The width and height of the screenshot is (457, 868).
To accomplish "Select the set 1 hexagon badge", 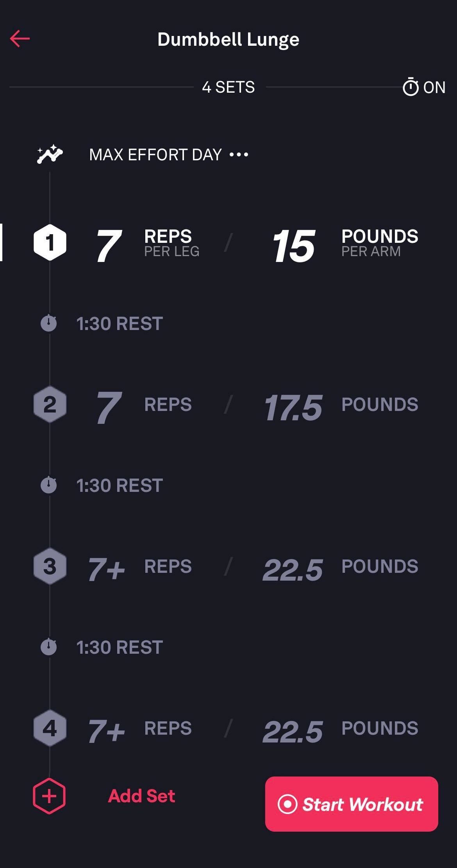I will (50, 242).
